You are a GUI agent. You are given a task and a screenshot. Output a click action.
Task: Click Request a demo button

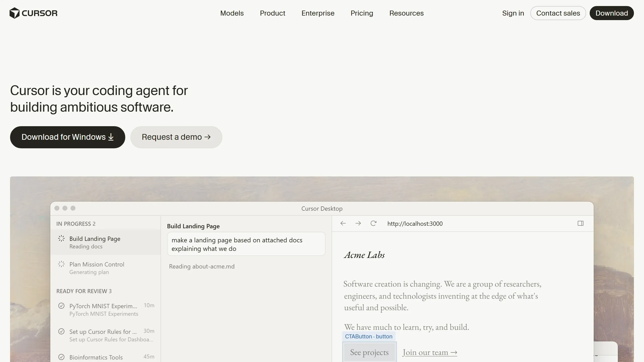pos(176,137)
